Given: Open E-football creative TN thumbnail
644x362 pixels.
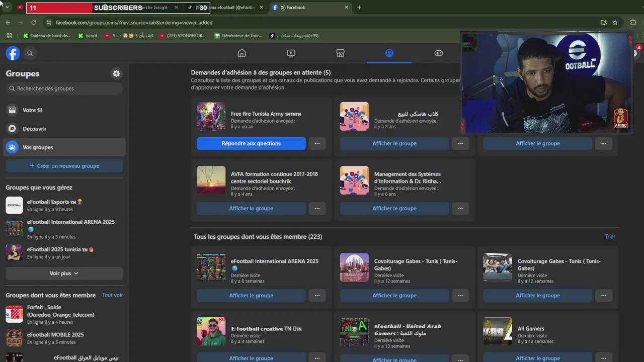Looking at the screenshot, I should (x=211, y=331).
